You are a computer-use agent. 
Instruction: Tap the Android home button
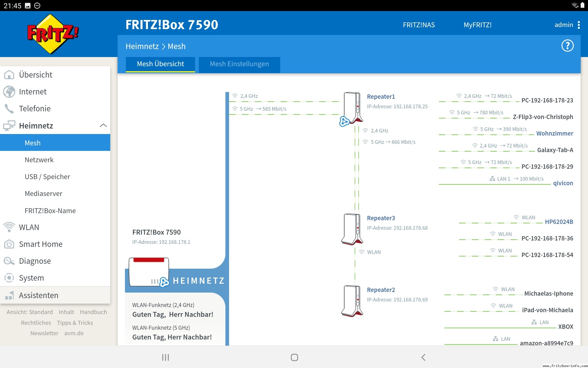(x=294, y=357)
